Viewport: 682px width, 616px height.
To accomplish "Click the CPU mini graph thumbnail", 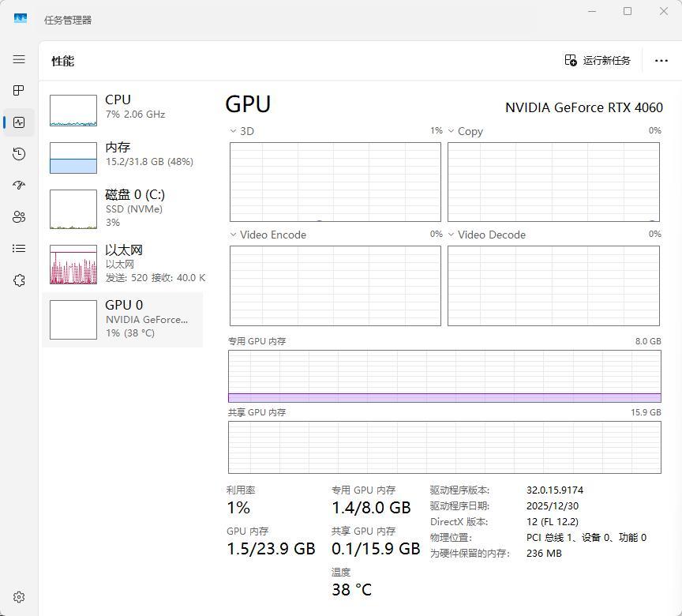I will [x=73, y=111].
